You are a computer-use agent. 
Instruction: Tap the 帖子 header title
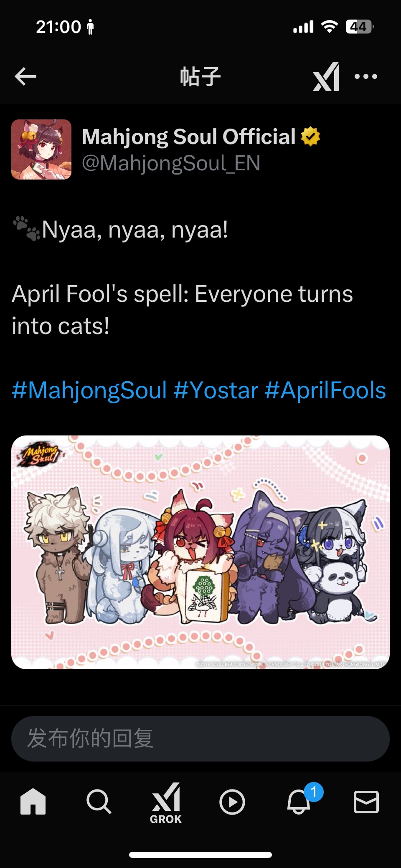(200, 76)
